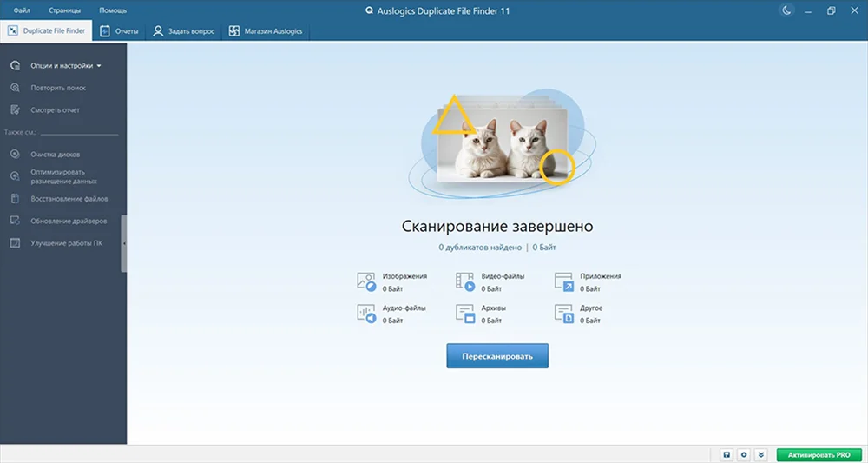Click the Пересканировать button

[497, 356]
